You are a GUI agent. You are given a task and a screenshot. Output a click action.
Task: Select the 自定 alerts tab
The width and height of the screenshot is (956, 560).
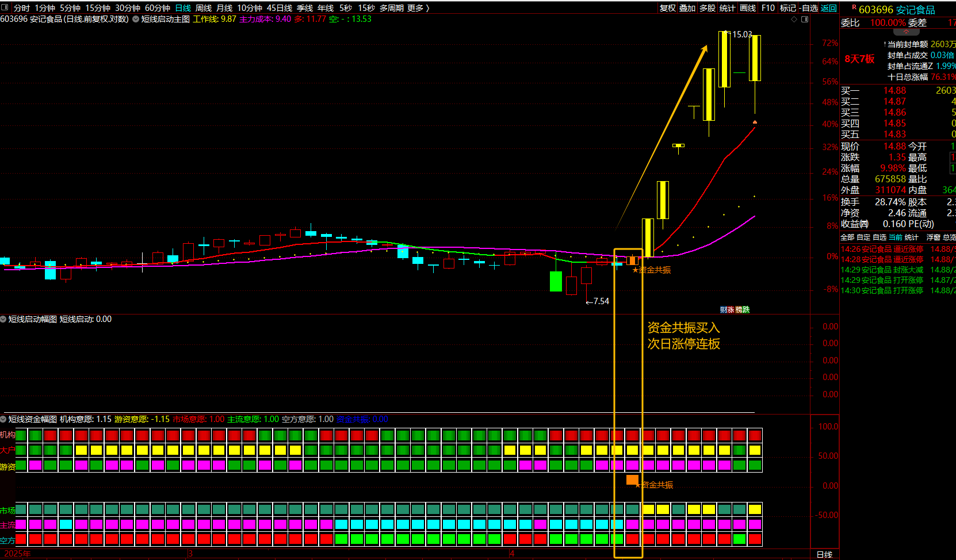(x=863, y=237)
